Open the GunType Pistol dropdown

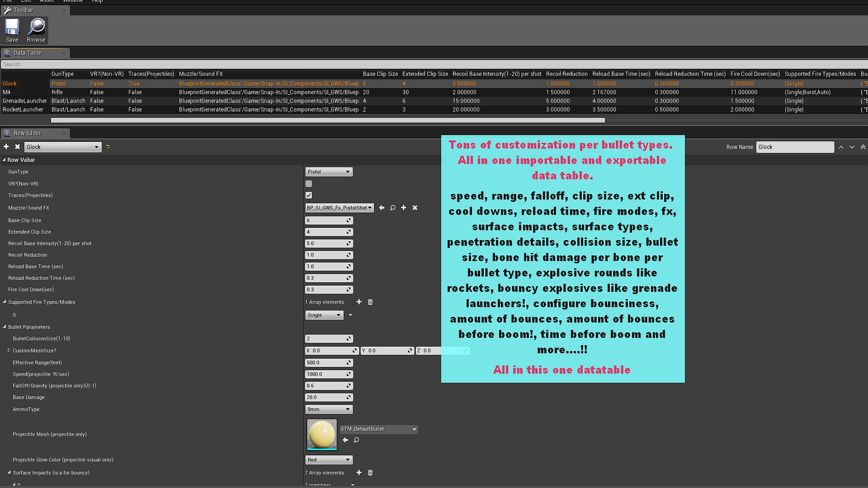[329, 172]
